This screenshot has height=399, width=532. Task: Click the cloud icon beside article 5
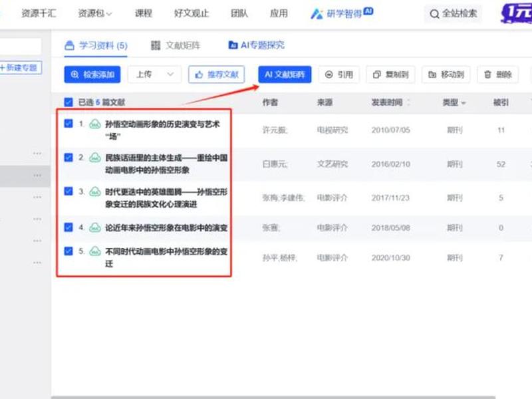[x=94, y=251]
